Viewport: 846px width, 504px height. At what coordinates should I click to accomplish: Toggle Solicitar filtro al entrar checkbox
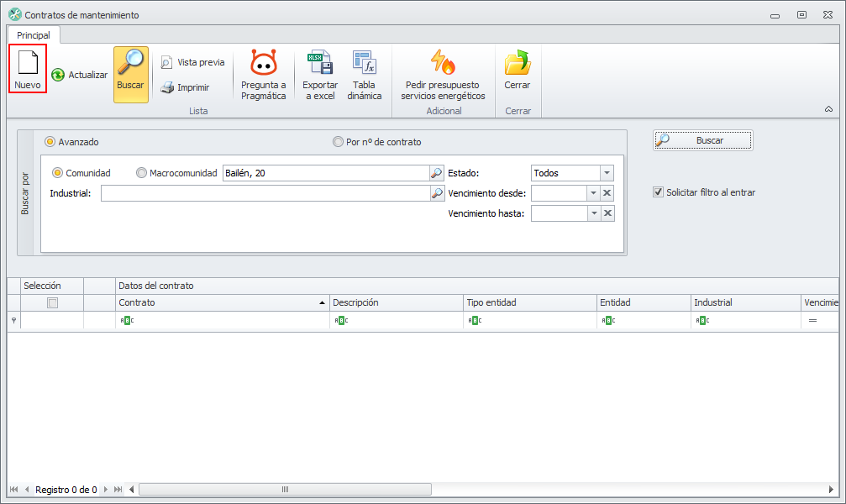point(659,192)
